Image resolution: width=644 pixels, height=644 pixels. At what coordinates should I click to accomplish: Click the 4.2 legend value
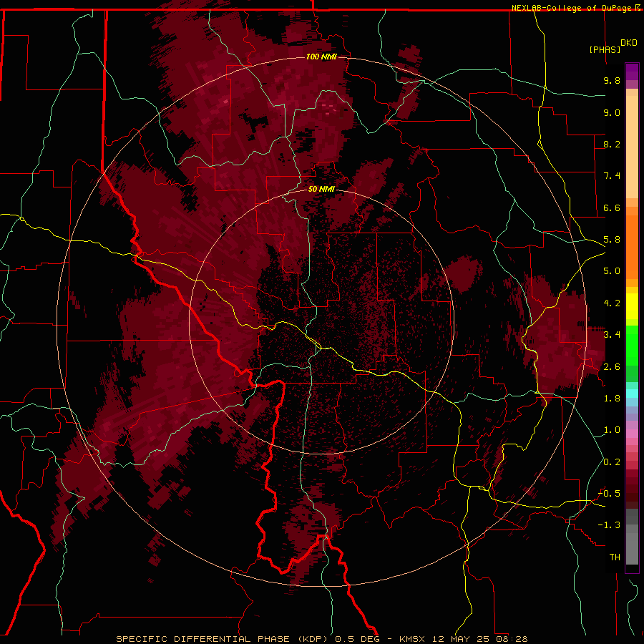(x=612, y=303)
